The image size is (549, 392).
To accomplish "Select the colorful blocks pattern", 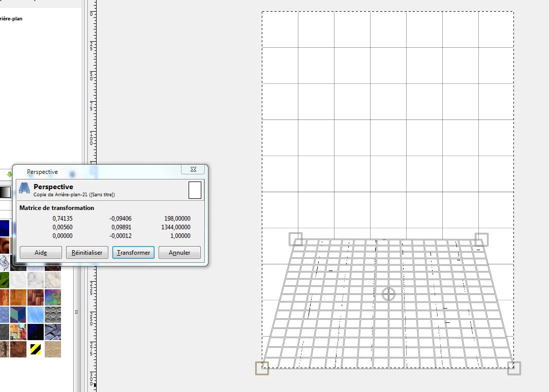I will 18,331.
